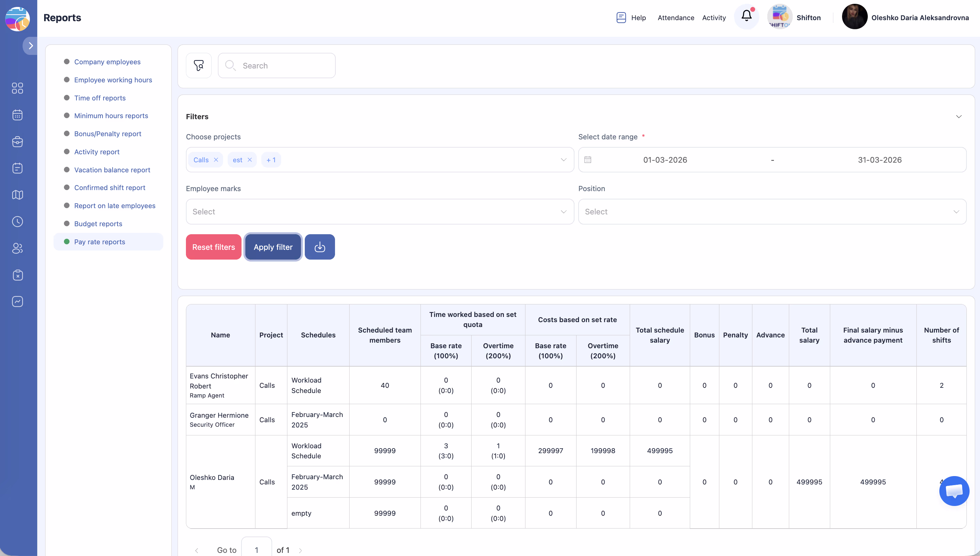The height and width of the screenshot is (556, 980).
Task: Collapse the Filters panel chevron
Action: pos(958,116)
